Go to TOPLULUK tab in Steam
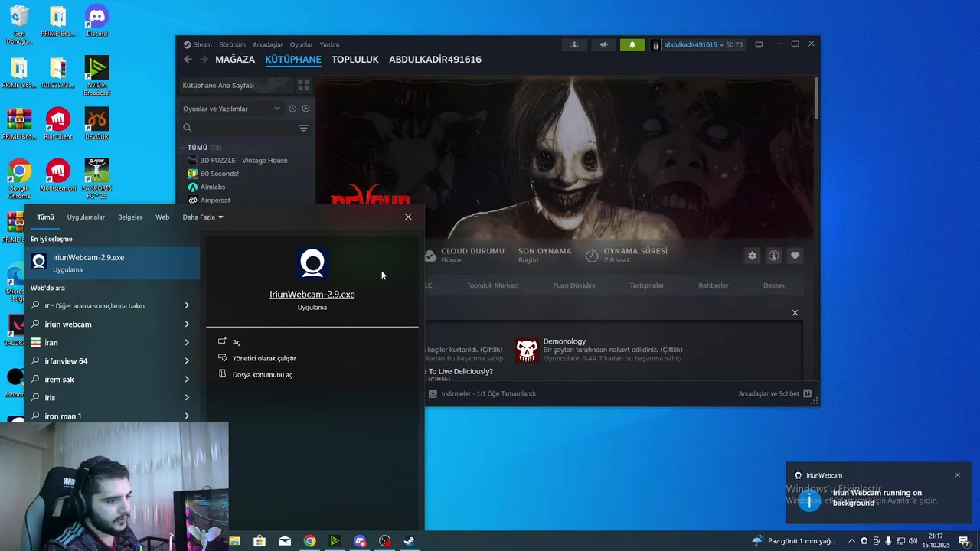 355,60
